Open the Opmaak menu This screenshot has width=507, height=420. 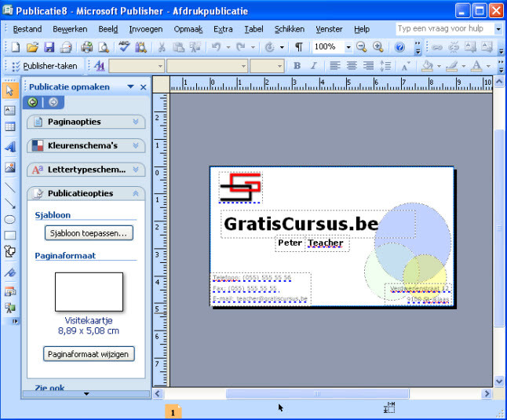coord(188,29)
